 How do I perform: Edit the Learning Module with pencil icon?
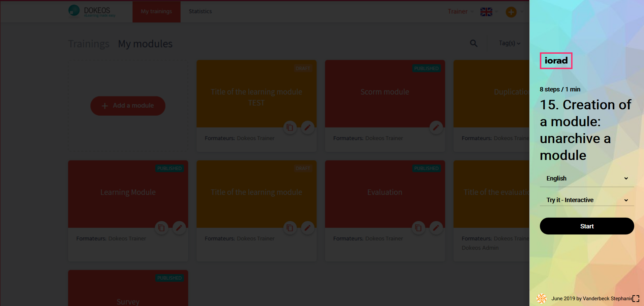point(179,228)
